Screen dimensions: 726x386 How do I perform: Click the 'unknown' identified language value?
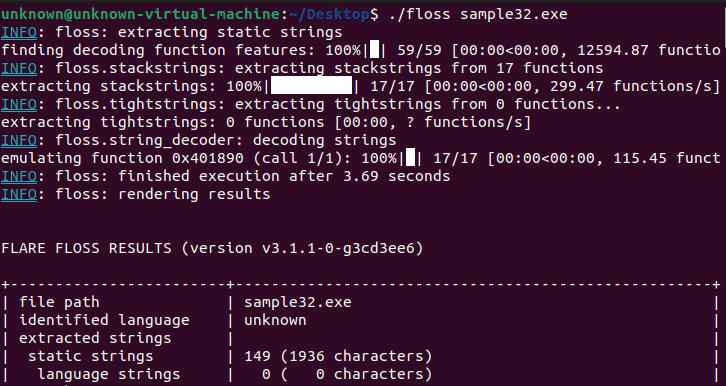tap(275, 320)
